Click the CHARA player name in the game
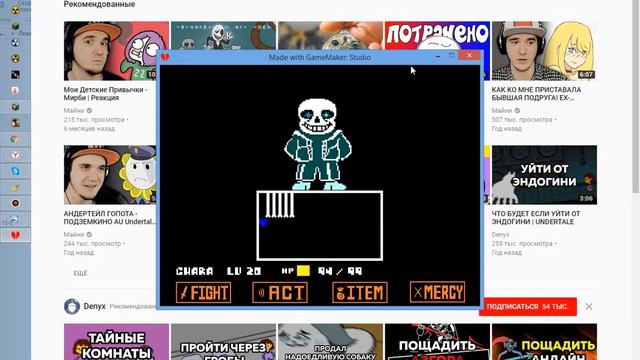This screenshot has height=360, width=640. (x=195, y=271)
